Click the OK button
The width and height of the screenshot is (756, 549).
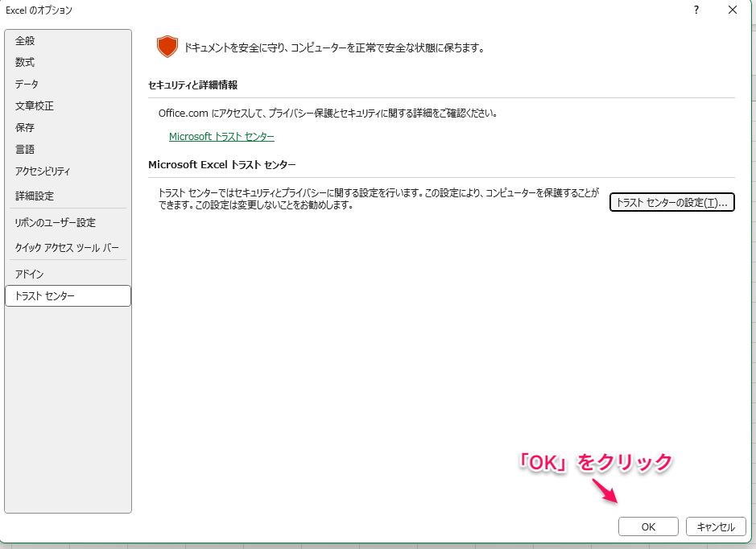(648, 526)
